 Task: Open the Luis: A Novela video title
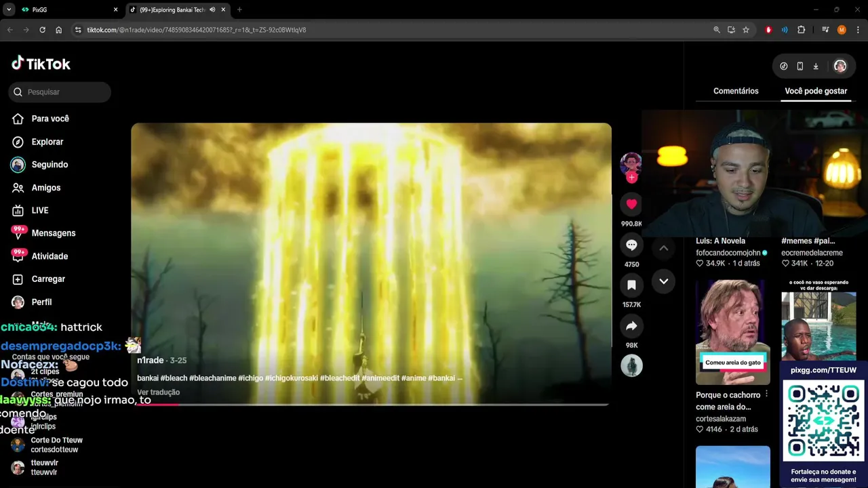(x=720, y=241)
